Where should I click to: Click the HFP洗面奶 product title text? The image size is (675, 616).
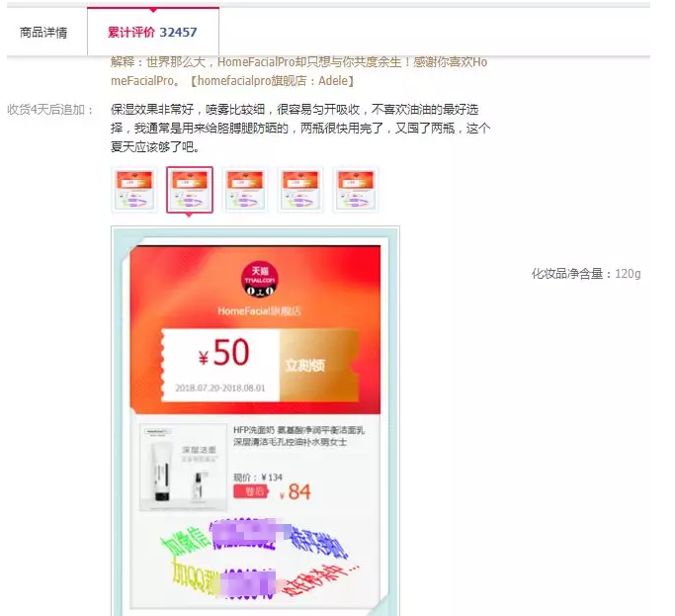coord(298,436)
